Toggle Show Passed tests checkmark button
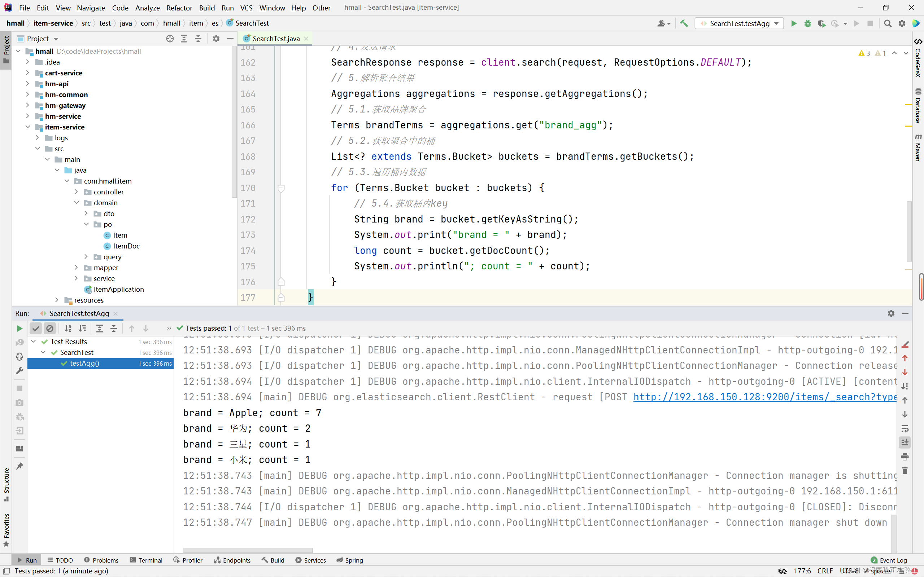Image resolution: width=924 pixels, height=577 pixels. (x=35, y=328)
